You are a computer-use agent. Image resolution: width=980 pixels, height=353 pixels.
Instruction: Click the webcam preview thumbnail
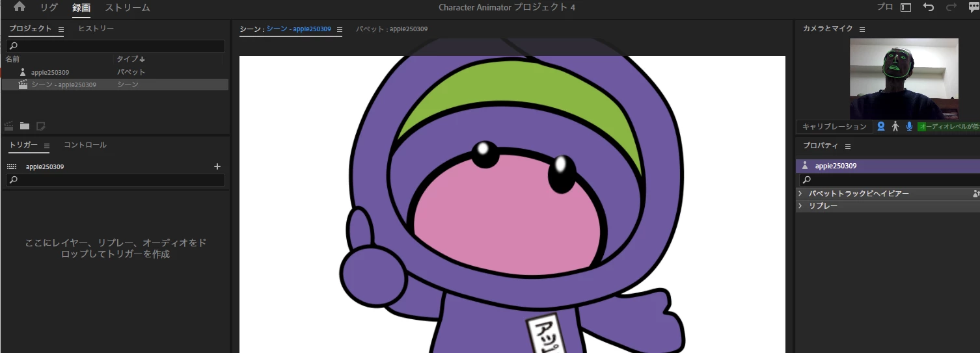pos(904,79)
